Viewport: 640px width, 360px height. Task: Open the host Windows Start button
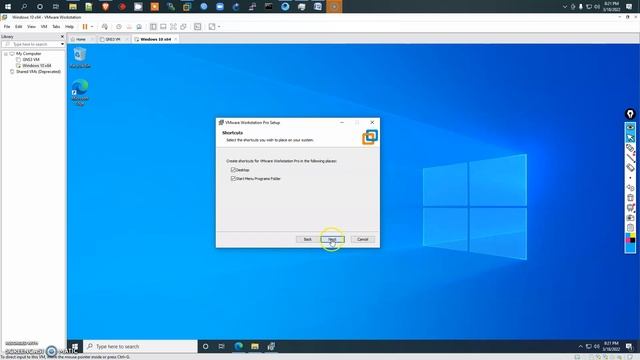pyautogui.click(x=7, y=7)
